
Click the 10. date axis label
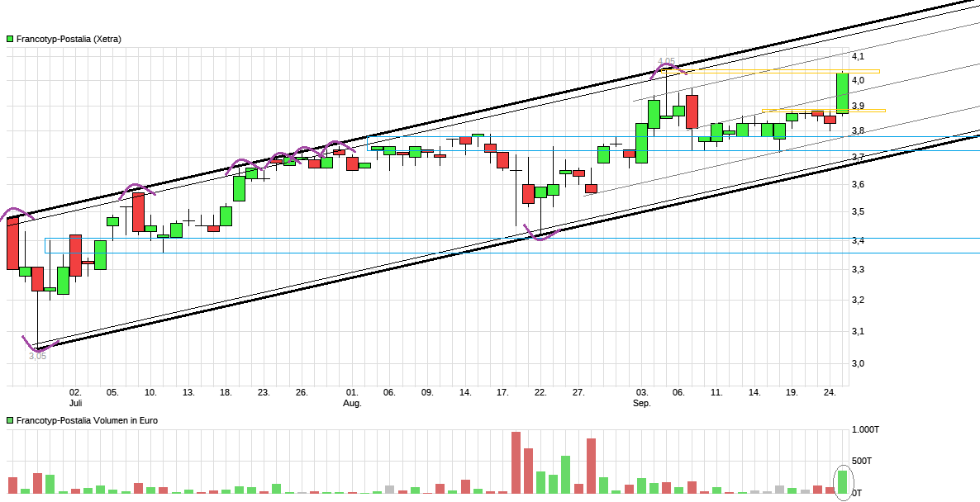150,393
